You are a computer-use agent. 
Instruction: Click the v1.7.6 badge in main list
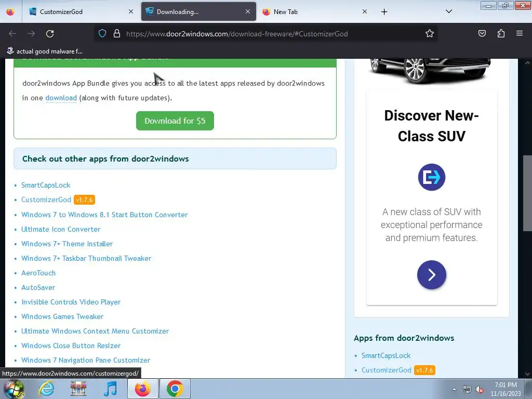coord(84,200)
